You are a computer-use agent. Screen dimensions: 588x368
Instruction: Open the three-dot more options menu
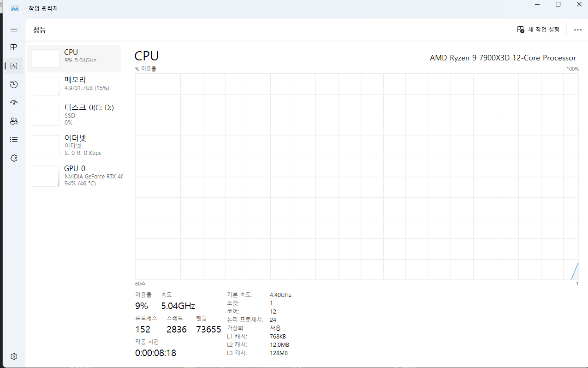[578, 30]
